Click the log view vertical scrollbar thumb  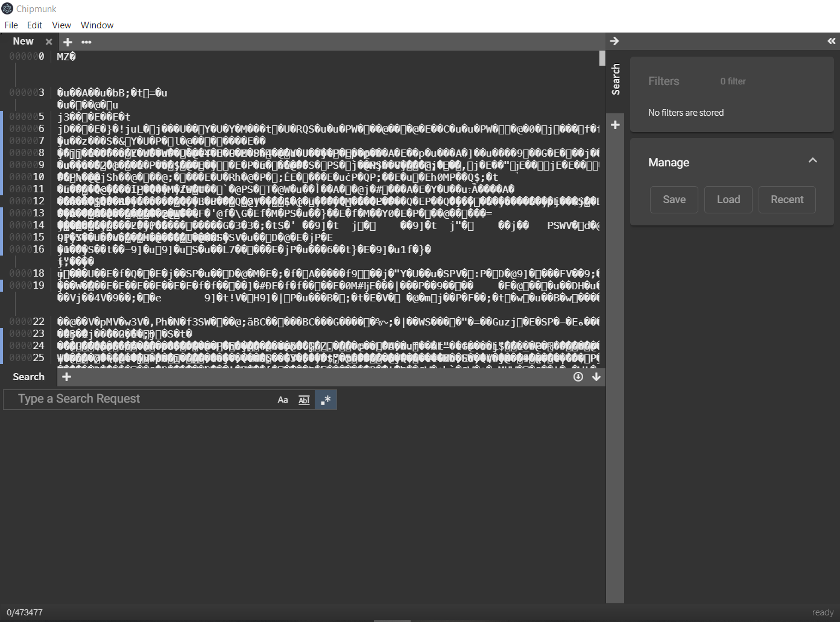pos(602,58)
